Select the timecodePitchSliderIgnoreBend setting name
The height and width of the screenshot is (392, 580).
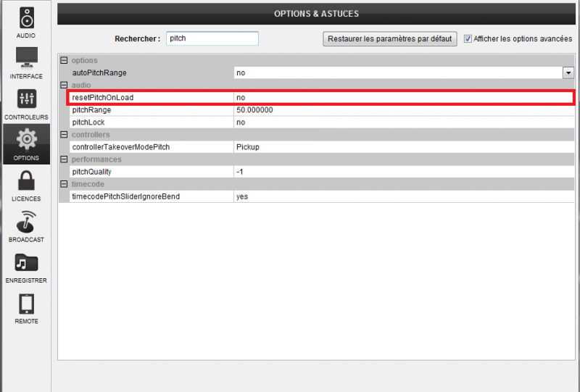(x=125, y=197)
